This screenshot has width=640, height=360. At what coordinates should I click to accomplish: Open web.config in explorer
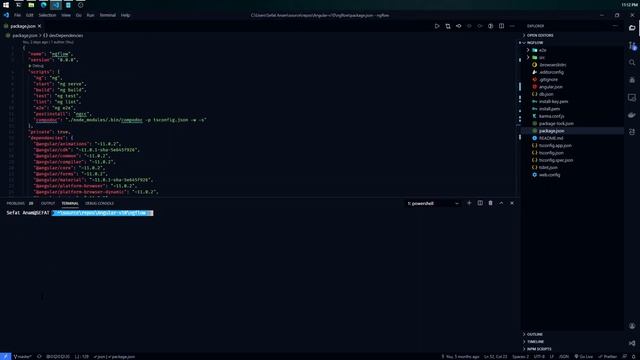coord(549,175)
